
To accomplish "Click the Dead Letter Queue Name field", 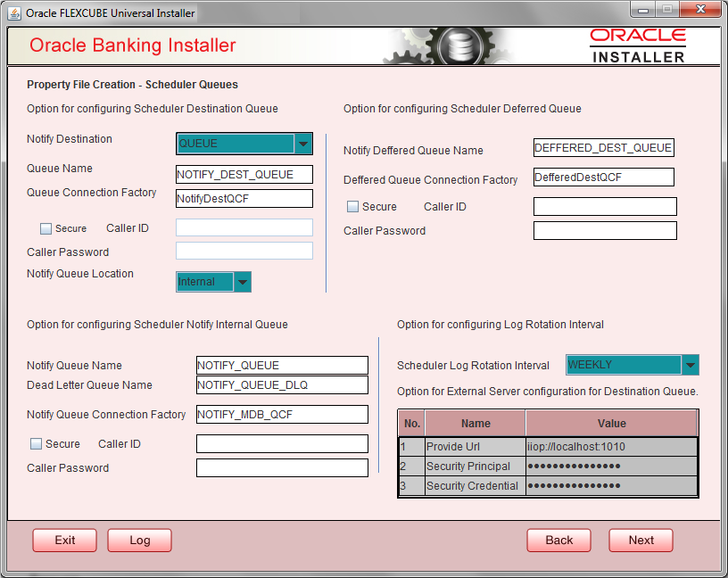I will [282, 385].
